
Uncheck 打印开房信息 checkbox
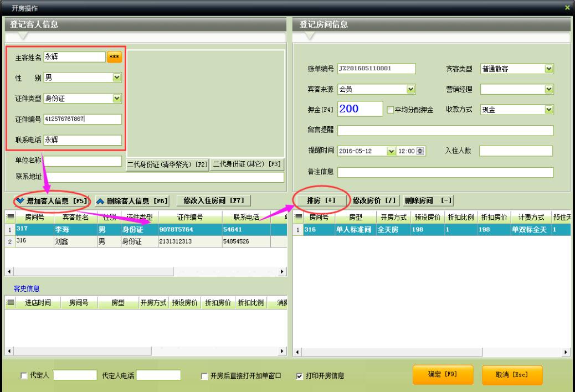click(x=299, y=376)
